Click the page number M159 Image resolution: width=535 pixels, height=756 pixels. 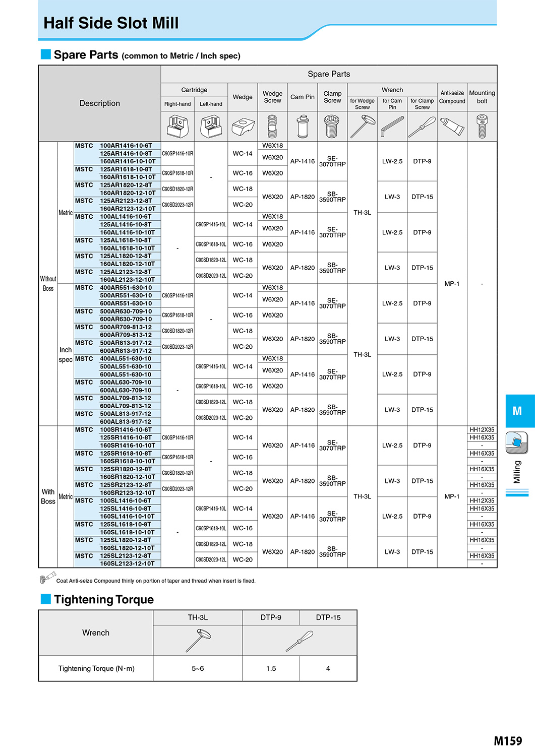508,741
